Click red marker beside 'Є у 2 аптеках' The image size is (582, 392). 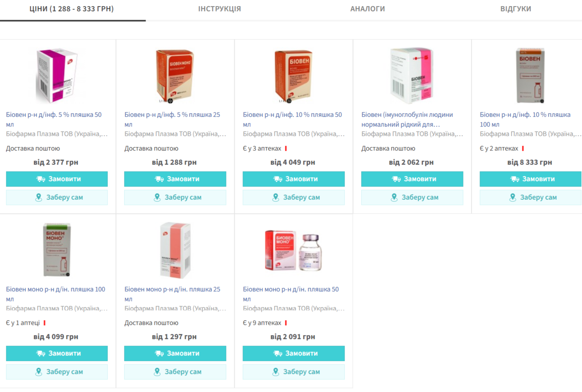(x=523, y=148)
